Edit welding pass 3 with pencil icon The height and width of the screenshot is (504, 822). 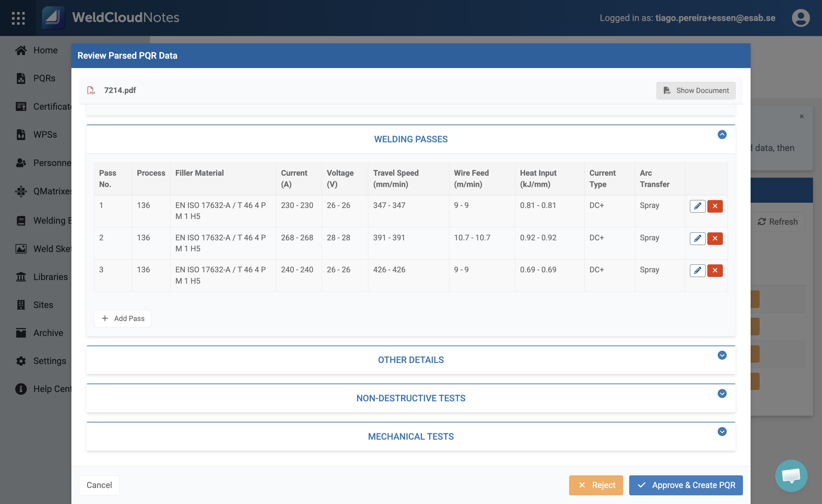(697, 270)
